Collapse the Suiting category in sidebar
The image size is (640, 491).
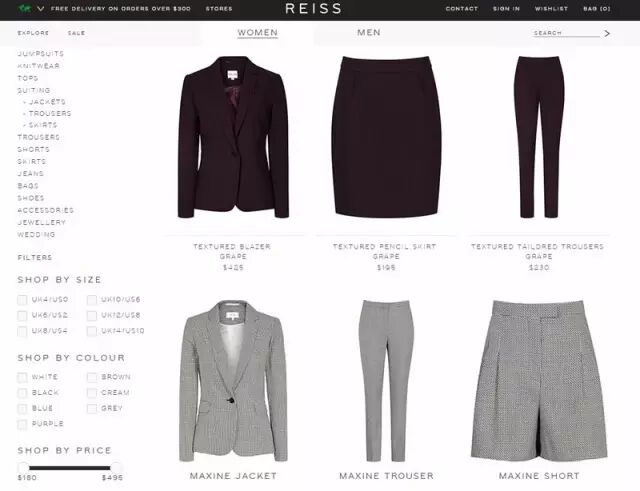tap(34, 90)
